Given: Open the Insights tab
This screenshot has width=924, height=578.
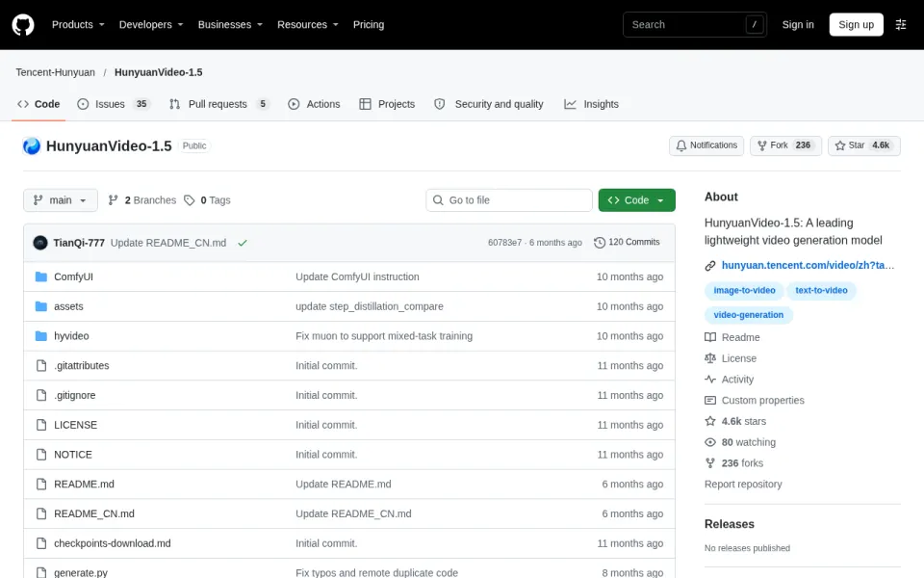Looking at the screenshot, I should coord(591,104).
